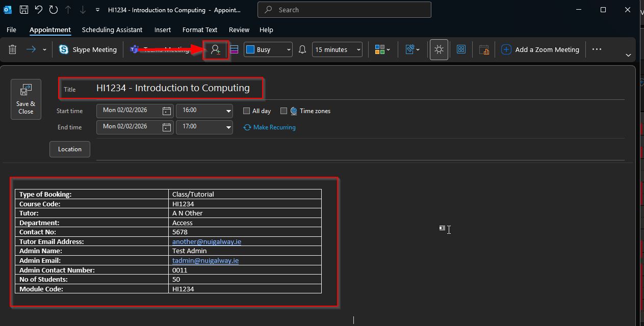Enable the All day checkbox
Image resolution: width=644 pixels, height=326 pixels.
(247, 111)
